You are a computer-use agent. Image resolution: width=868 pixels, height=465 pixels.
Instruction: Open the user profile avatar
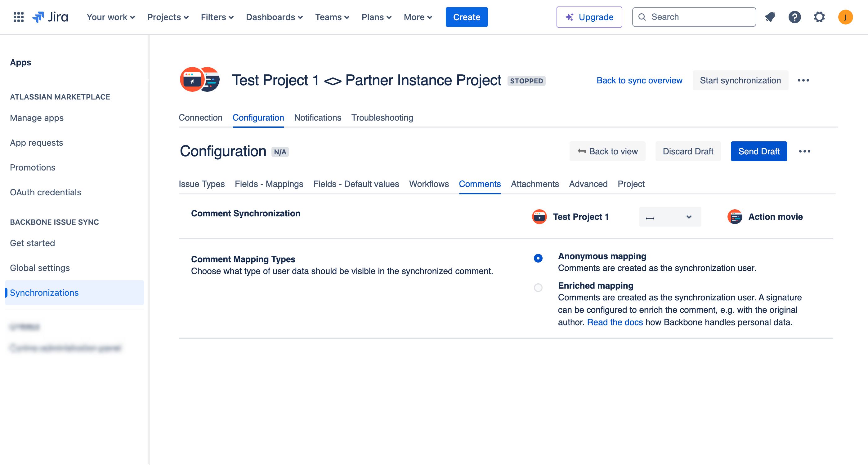[x=845, y=17]
